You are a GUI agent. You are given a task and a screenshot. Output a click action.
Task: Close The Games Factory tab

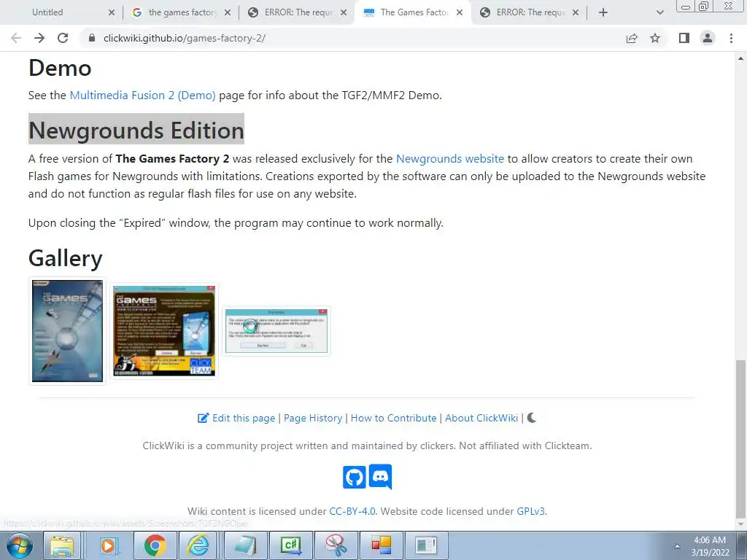[460, 12]
